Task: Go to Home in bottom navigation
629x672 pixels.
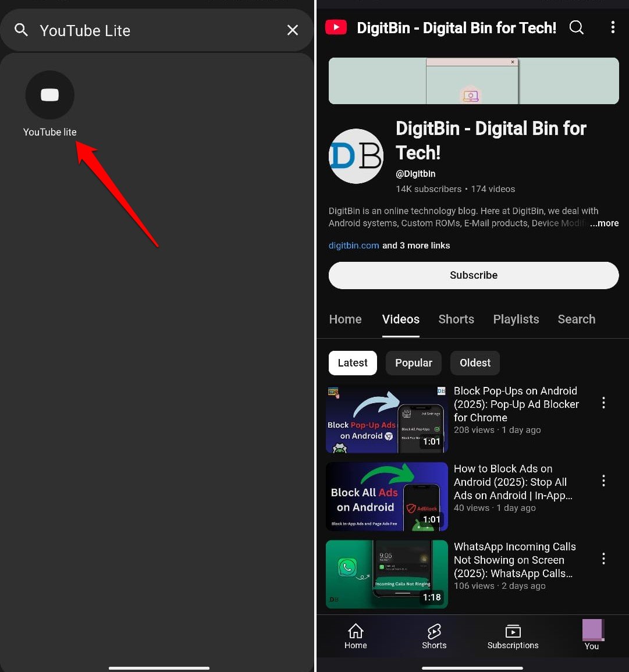Action: (x=356, y=637)
